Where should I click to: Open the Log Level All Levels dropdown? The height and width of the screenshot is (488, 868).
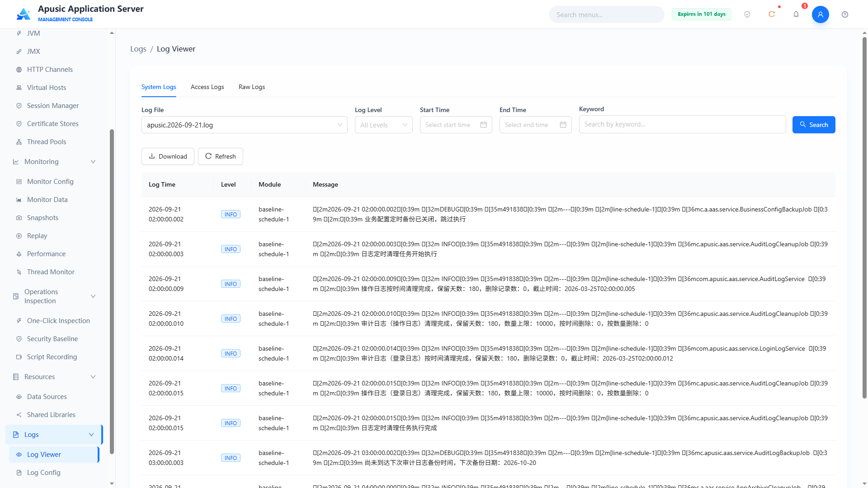383,125
